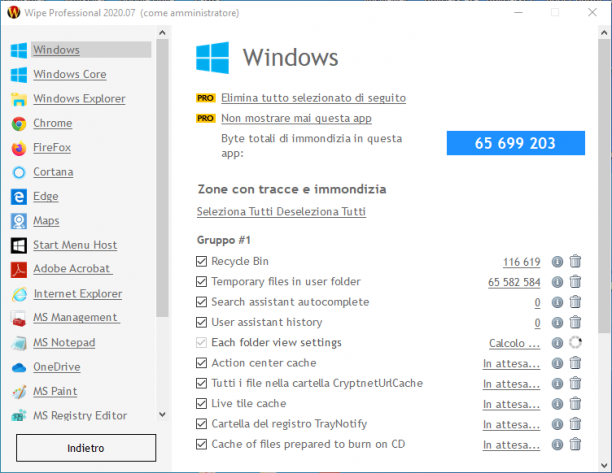Click the FireFox icon in sidebar
The height and width of the screenshot is (473, 612).
coord(19,148)
